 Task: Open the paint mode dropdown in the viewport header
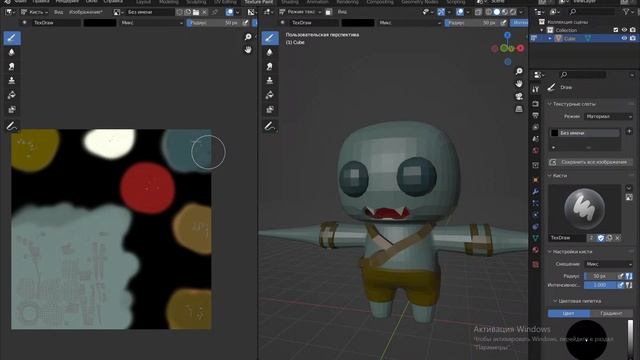tap(300, 12)
